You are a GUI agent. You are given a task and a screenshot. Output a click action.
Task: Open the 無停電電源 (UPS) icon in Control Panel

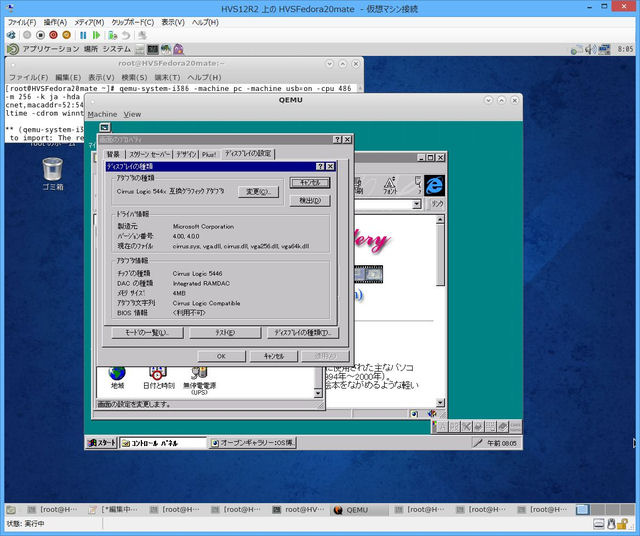199,380
